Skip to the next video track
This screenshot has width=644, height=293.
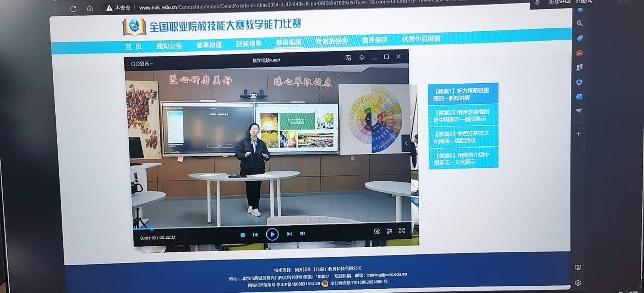289,234
